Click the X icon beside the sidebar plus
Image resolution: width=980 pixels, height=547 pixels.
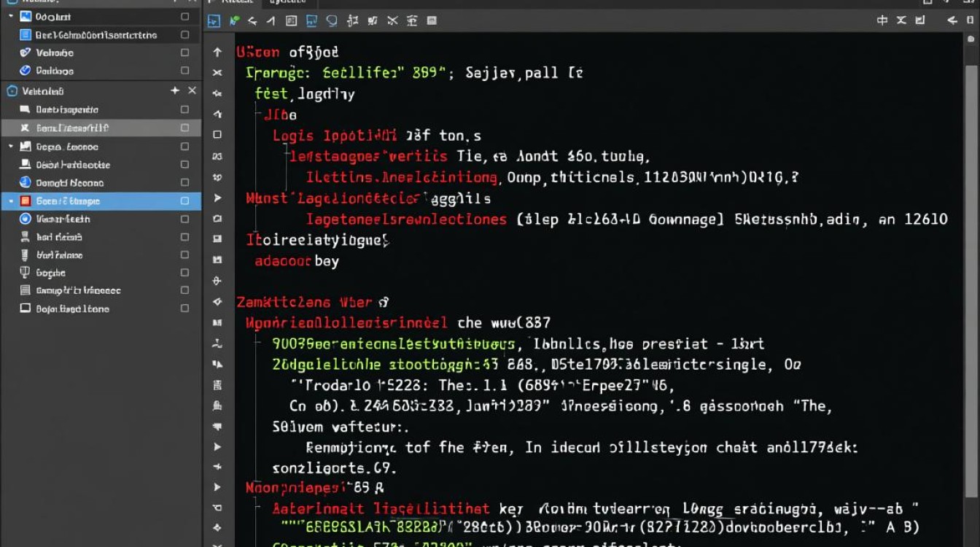[x=192, y=90]
